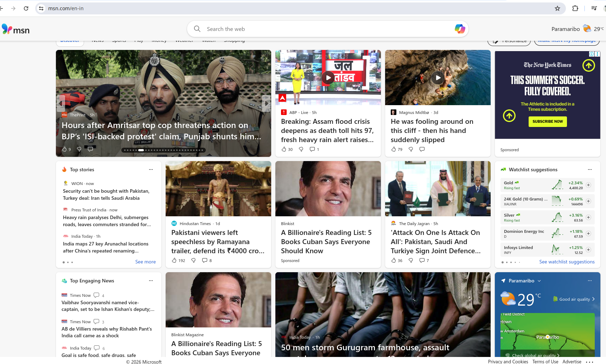
Task: Open comments on Joint Defence story
Action: pos(424,260)
